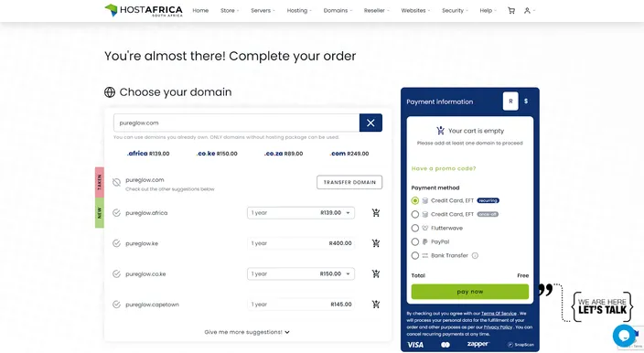Expand Give me more suggestions
Screen dimensions: 644x353
tap(247, 332)
